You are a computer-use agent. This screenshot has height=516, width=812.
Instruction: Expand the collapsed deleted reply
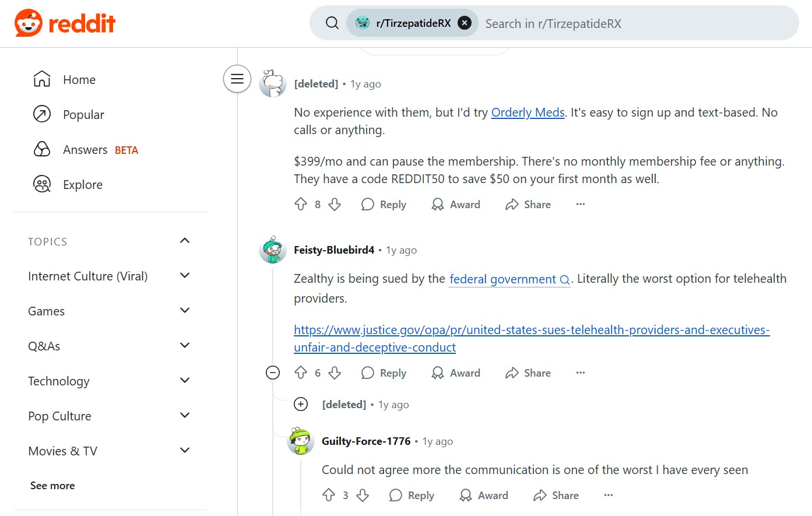tap(301, 404)
